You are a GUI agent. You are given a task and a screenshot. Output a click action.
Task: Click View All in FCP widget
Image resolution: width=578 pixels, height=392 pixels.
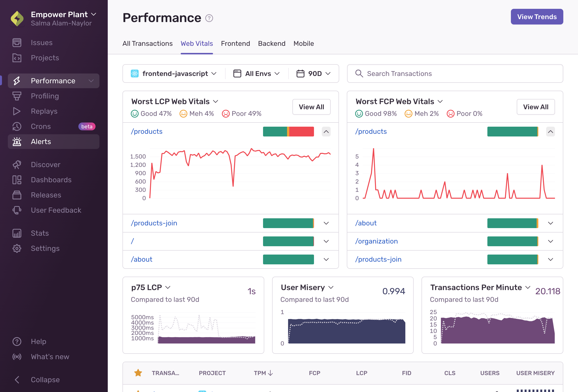coord(536,107)
